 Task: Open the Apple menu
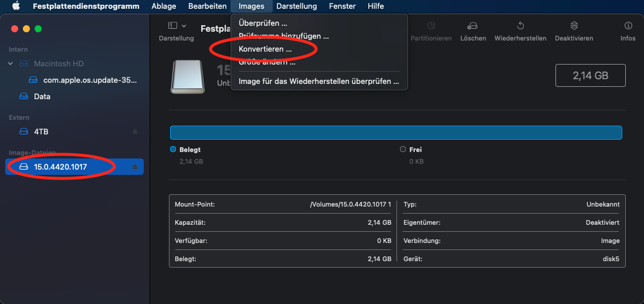(x=16, y=6)
